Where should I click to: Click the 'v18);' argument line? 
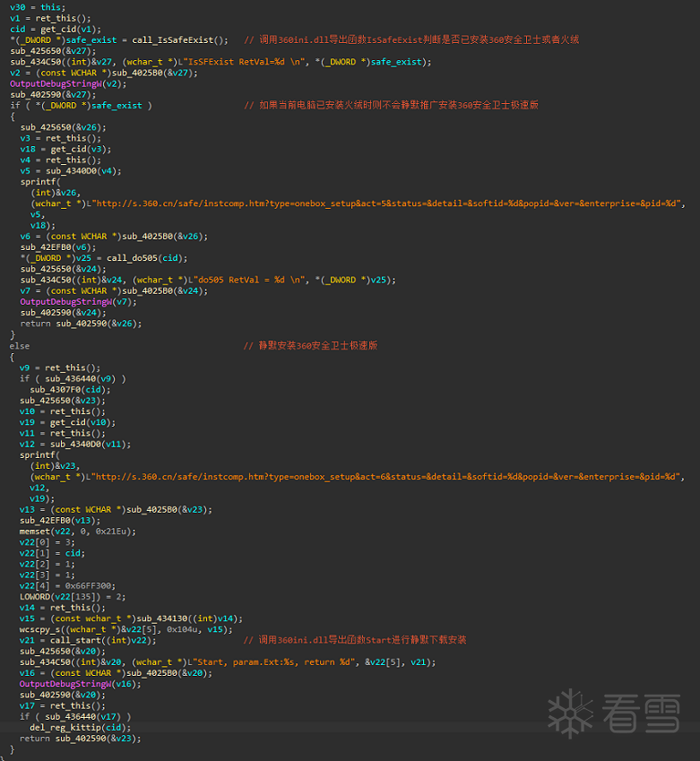pos(43,226)
